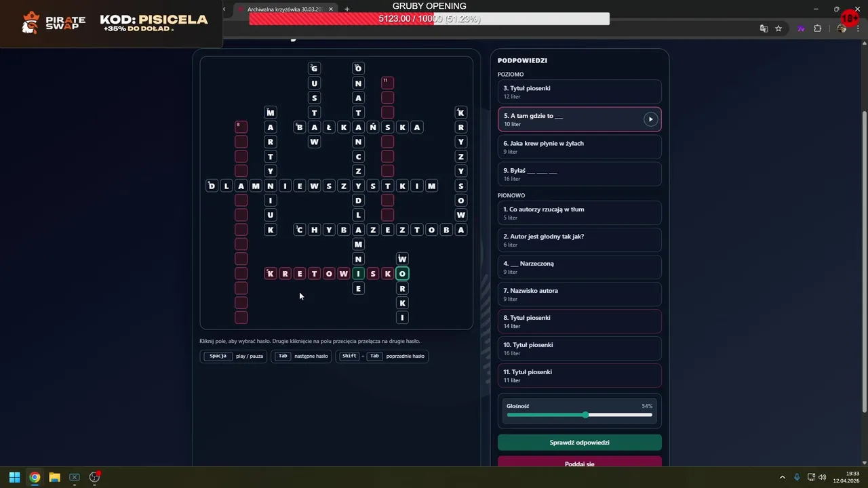
Task: Click the 'PODPOWIEDZI' heading text
Action: point(522,60)
